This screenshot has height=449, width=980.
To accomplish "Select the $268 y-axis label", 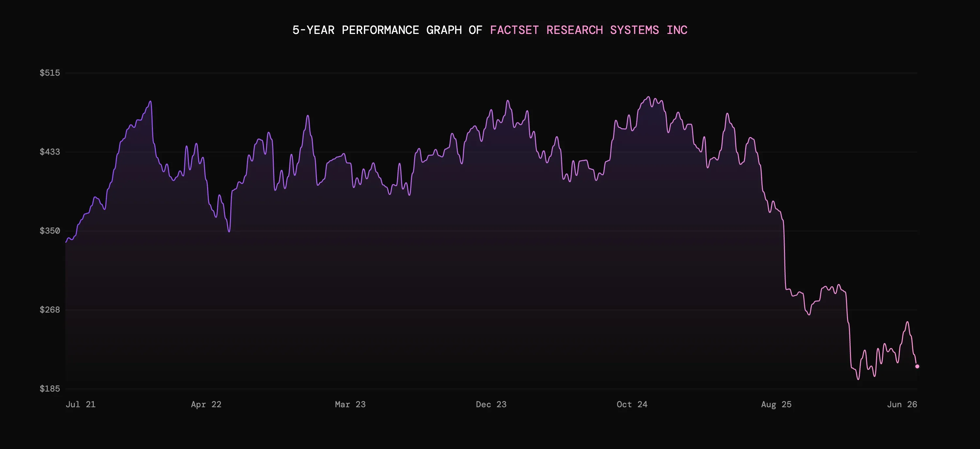I will (x=50, y=310).
